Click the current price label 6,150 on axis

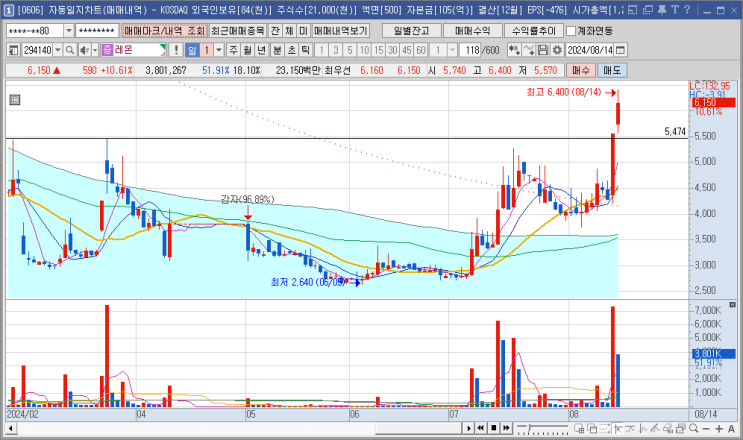coord(714,102)
